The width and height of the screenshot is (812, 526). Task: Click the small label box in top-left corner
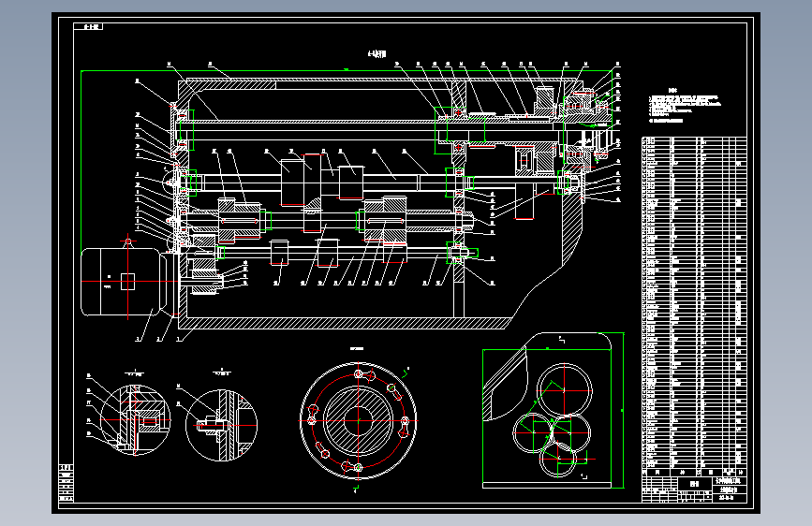(88, 26)
